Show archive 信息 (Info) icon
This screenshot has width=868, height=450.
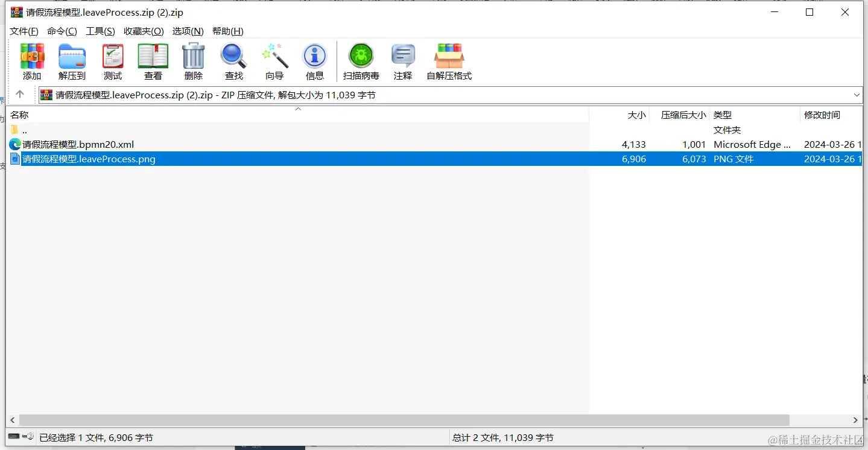[315, 56]
